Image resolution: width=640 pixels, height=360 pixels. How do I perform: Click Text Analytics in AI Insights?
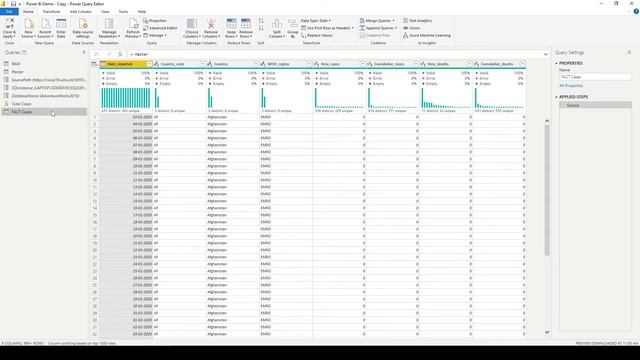417,20
